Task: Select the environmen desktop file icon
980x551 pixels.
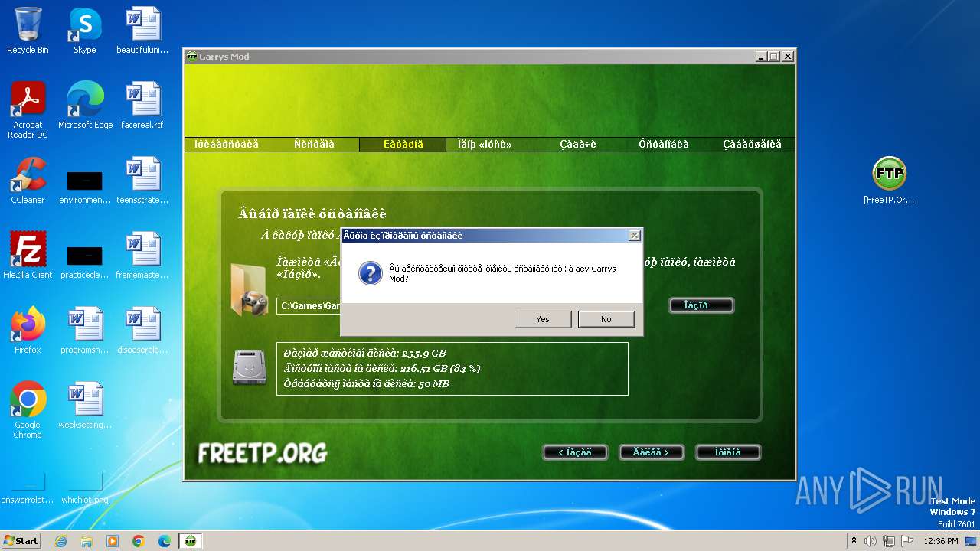Action: tap(85, 186)
